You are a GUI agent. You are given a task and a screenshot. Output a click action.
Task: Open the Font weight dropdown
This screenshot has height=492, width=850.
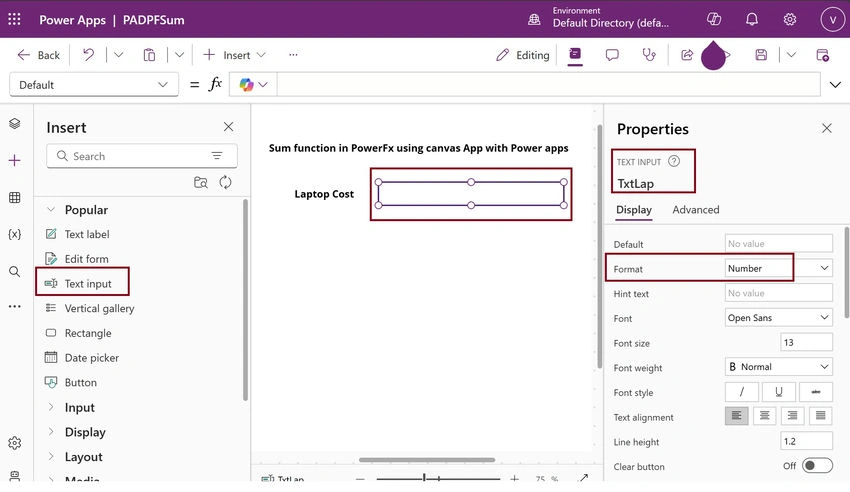pyautogui.click(x=778, y=367)
